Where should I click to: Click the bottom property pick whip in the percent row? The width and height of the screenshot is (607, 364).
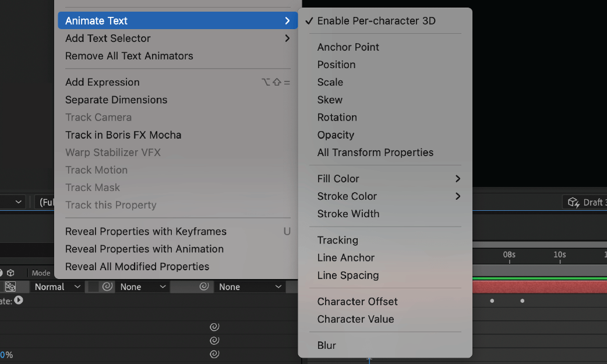click(x=214, y=354)
